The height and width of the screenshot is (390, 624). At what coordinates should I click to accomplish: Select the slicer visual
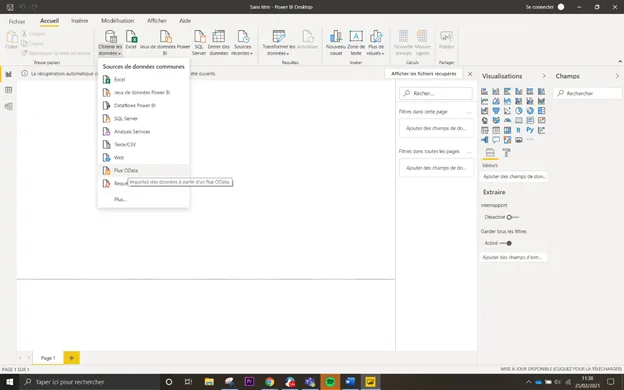click(484, 130)
